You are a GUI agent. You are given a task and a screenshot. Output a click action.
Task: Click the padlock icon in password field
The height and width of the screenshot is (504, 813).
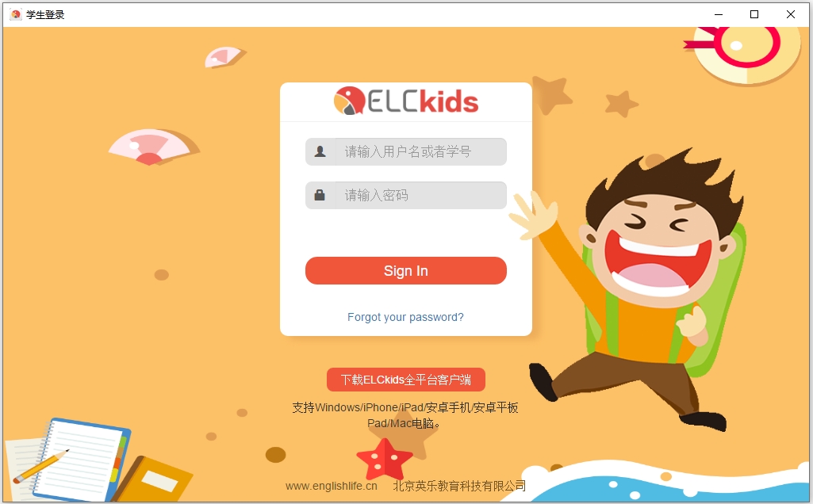pyautogui.click(x=320, y=195)
